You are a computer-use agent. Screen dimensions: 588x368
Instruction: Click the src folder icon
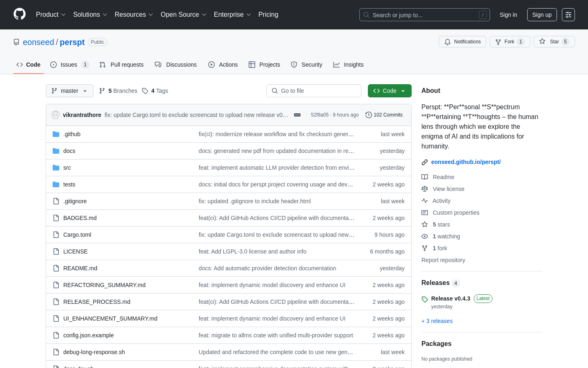click(56, 168)
